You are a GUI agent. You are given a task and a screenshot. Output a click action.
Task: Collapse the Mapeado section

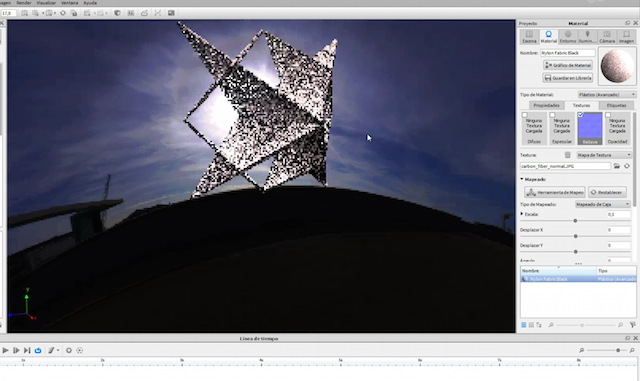click(522, 179)
